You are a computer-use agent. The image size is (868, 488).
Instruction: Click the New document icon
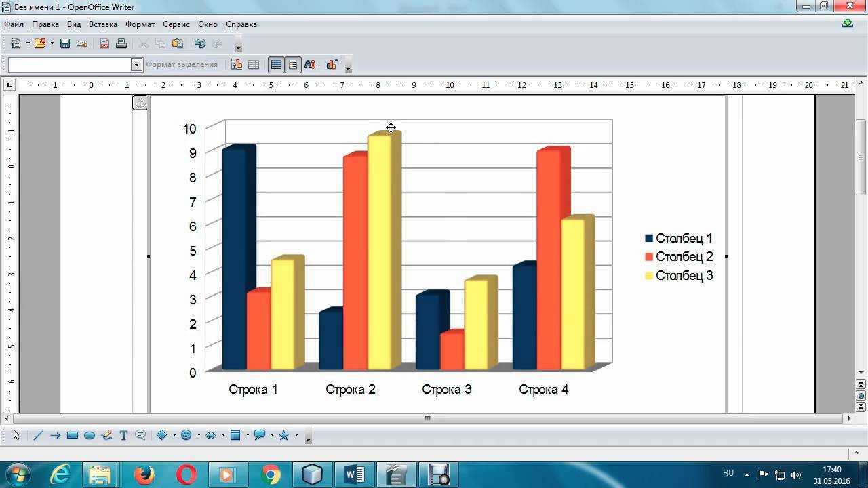[16, 43]
